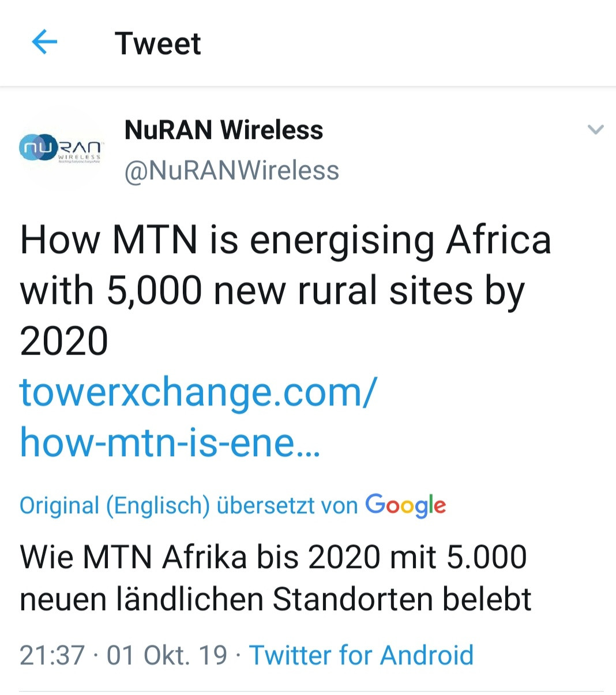Click the standalone '2020' tweet line

point(64,340)
